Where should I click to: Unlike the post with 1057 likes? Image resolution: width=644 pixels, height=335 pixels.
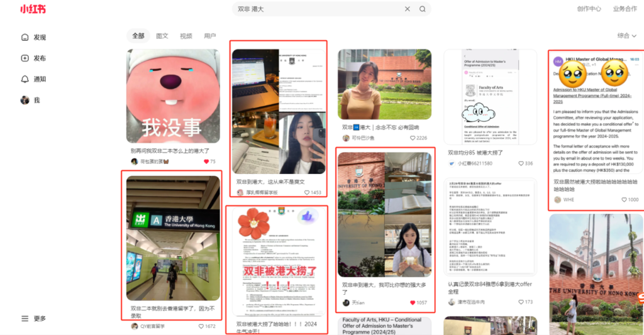(413, 302)
